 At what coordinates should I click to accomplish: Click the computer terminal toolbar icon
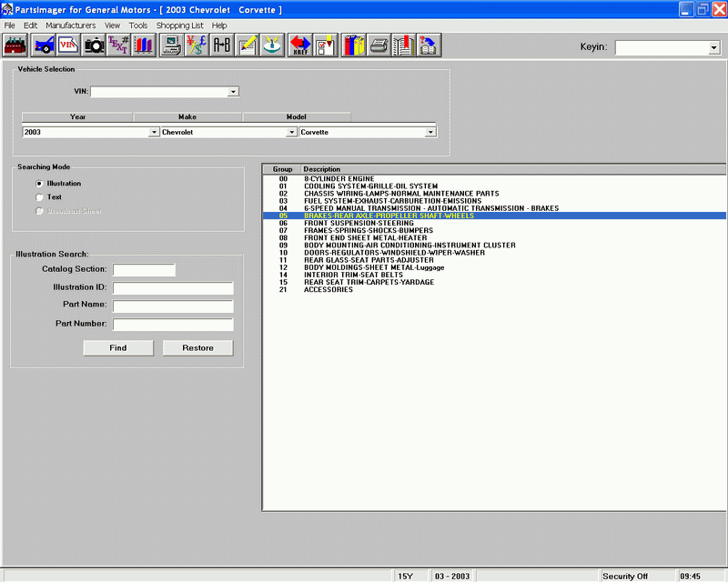point(172,45)
